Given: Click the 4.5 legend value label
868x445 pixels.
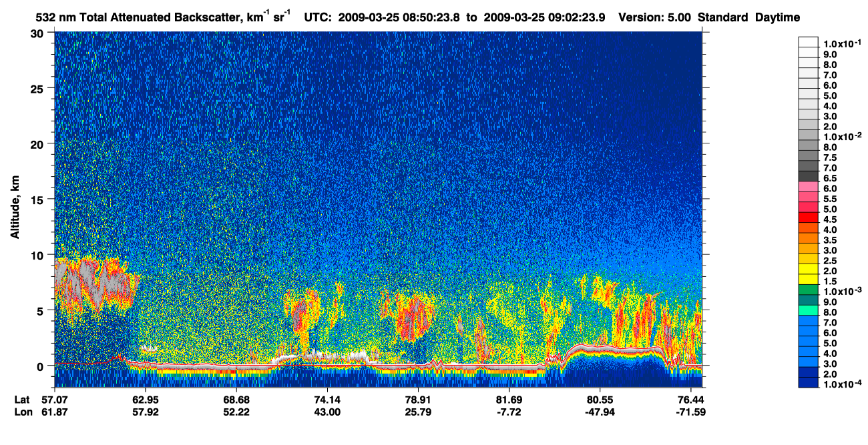Looking at the screenshot, I should tap(831, 219).
